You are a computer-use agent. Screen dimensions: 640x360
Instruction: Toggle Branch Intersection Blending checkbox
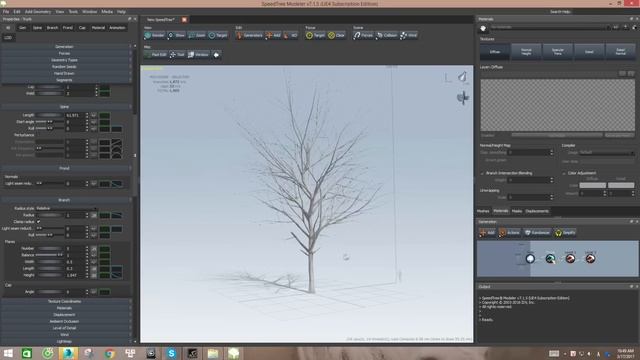tap(482, 173)
